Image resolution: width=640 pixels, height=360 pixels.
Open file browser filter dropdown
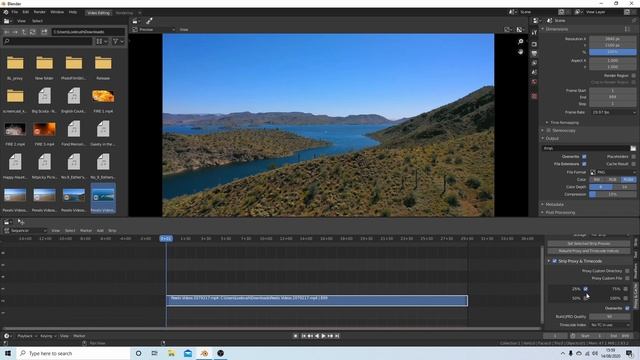[118, 41]
